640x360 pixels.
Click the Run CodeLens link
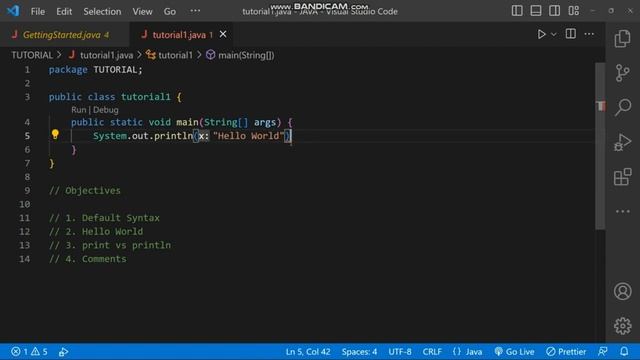pyautogui.click(x=78, y=110)
